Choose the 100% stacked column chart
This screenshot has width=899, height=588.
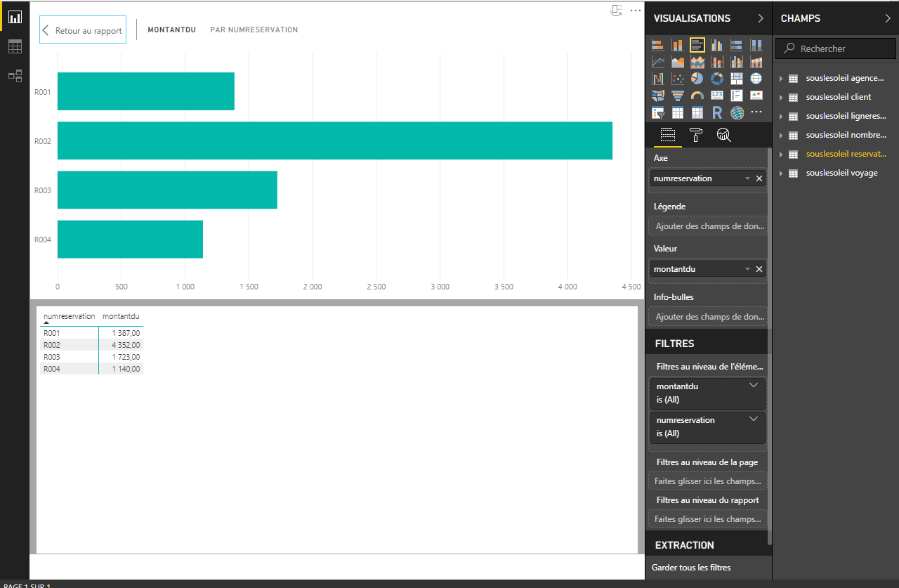(756, 46)
